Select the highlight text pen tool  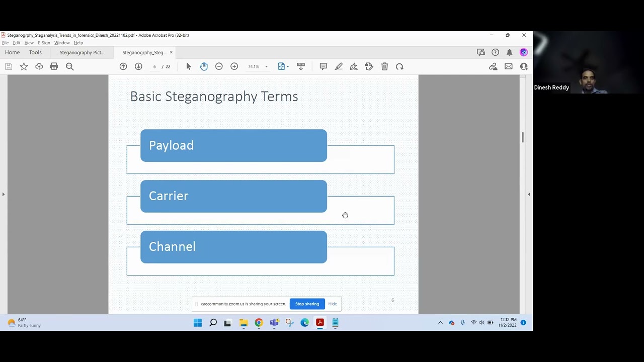(x=339, y=66)
